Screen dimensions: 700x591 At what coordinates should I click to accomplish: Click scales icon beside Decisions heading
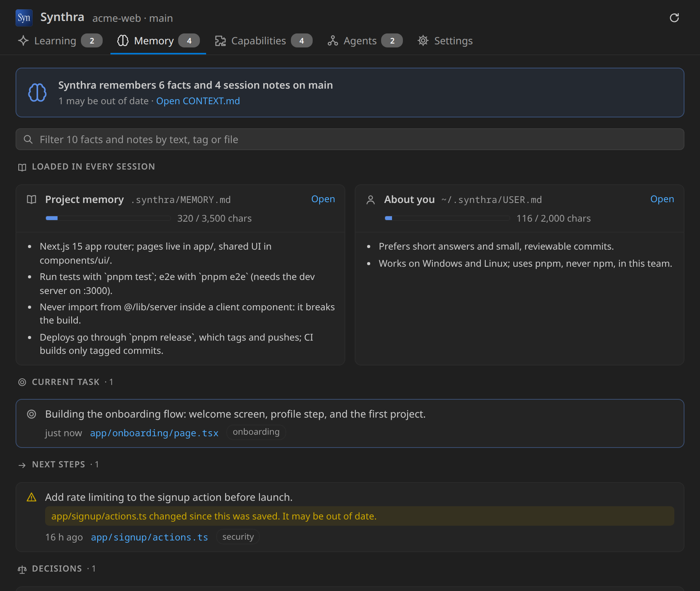click(x=22, y=570)
